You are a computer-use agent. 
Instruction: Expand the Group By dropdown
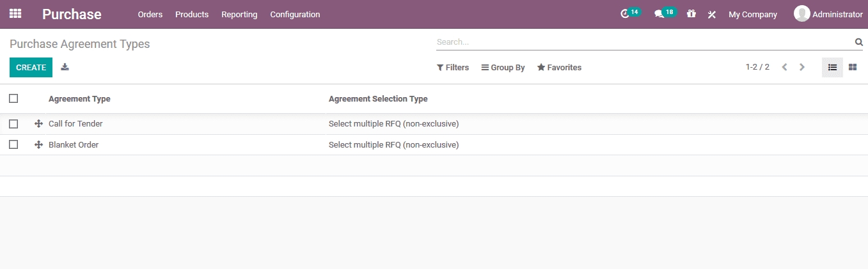[503, 68]
